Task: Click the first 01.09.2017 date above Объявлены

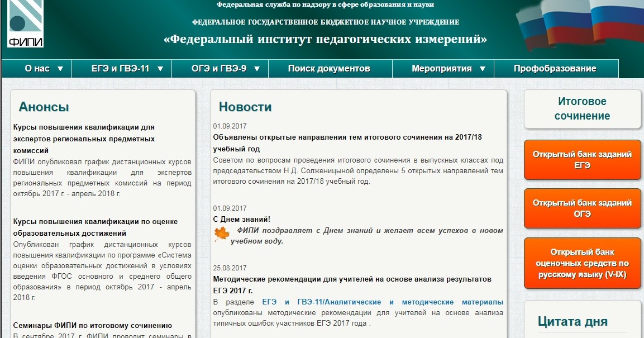Action: tap(230, 126)
